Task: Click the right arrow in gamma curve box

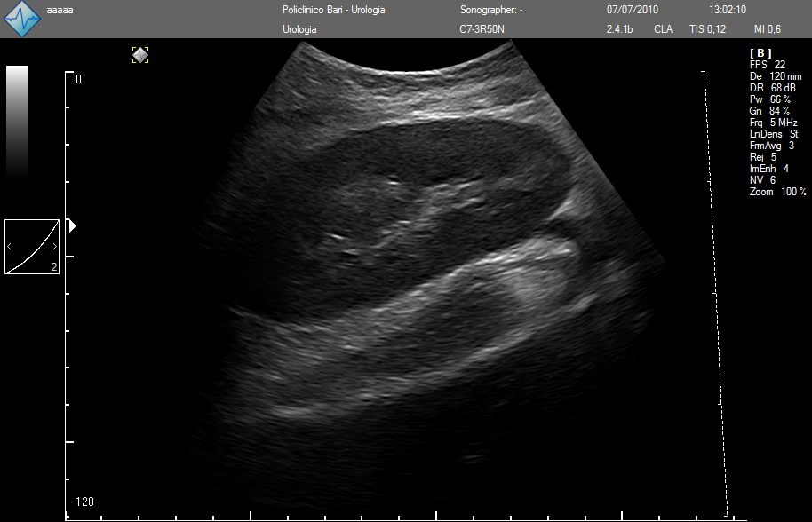Action: (54, 246)
